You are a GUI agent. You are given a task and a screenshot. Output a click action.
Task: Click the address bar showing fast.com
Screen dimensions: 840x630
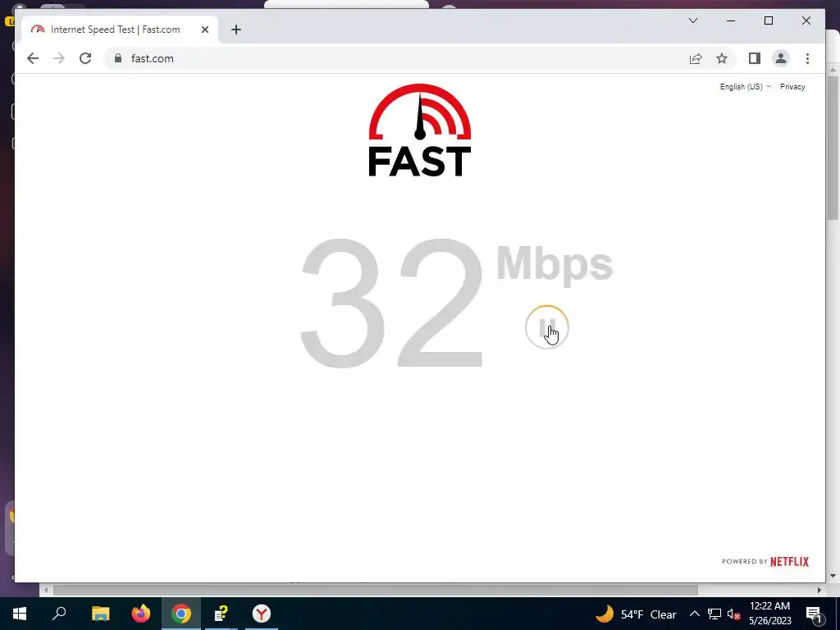tap(396, 58)
